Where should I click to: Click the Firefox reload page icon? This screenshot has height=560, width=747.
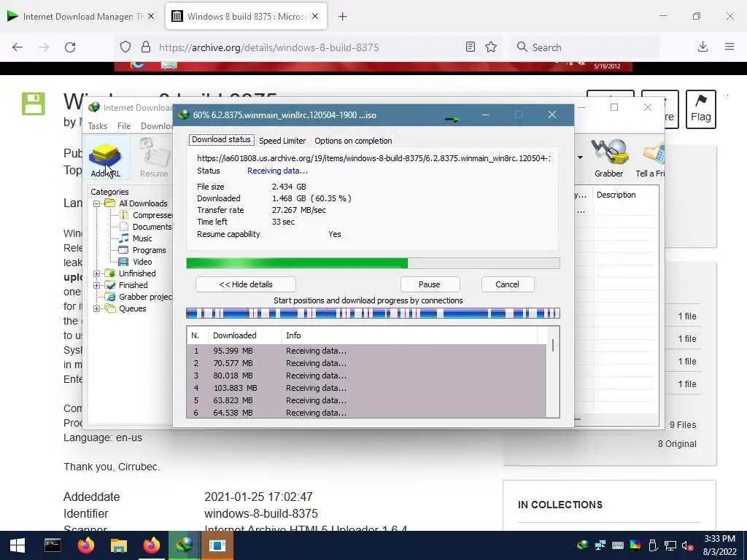pyautogui.click(x=70, y=47)
